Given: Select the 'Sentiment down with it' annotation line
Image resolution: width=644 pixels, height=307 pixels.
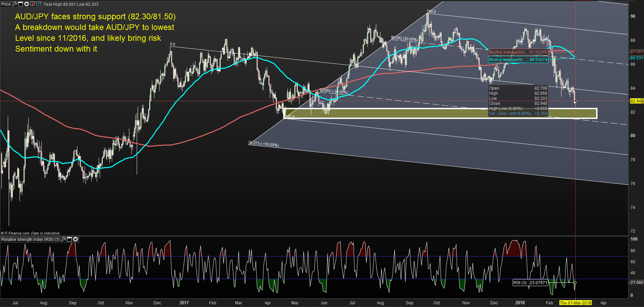Looking at the screenshot, I should [56, 49].
